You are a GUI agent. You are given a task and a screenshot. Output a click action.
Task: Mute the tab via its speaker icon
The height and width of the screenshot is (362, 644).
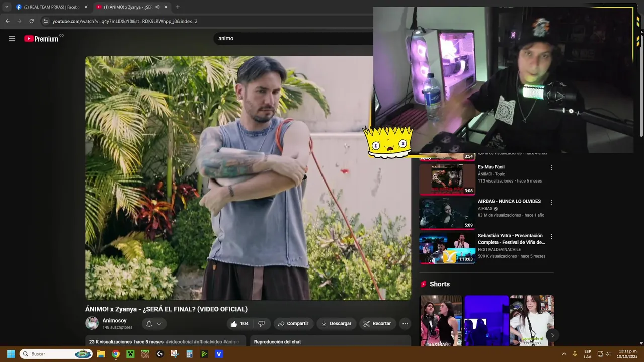coord(157,7)
